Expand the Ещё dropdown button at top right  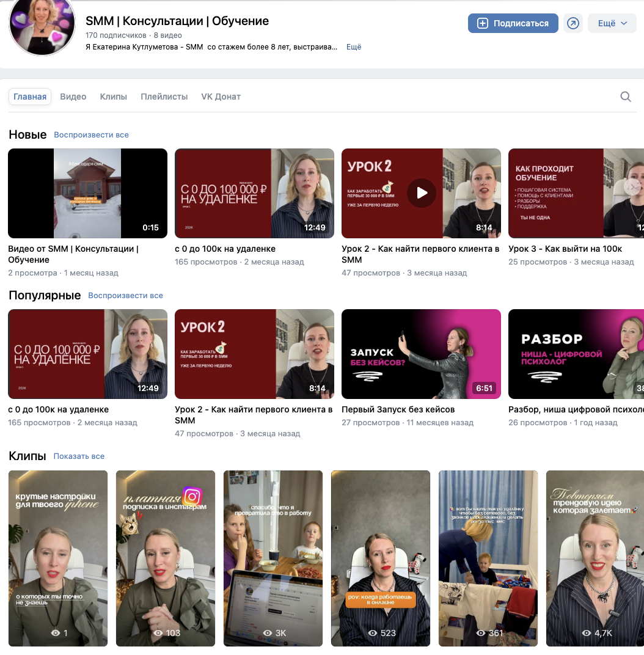coord(612,23)
